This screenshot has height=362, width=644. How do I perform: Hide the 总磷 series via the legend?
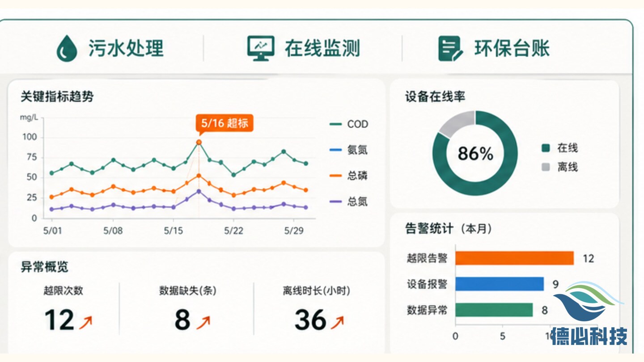point(349,176)
